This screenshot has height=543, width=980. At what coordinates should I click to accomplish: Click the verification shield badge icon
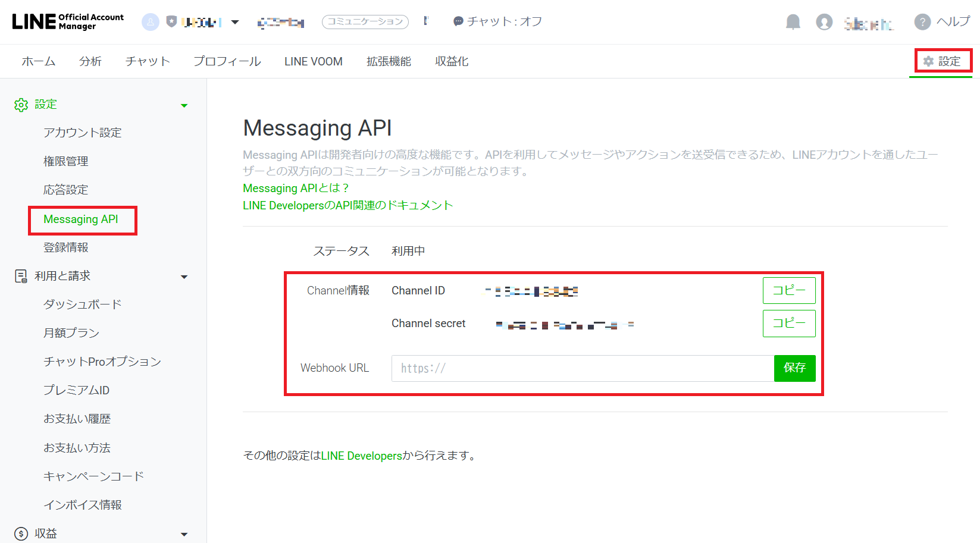171,22
